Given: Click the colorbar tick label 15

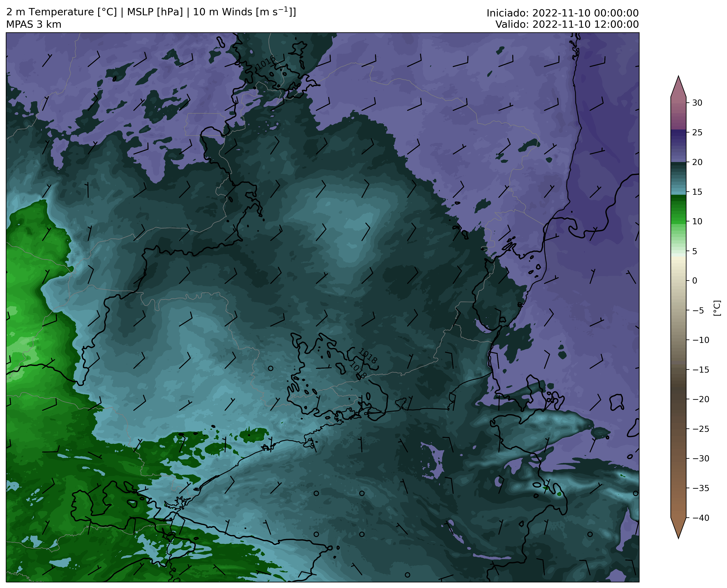Looking at the screenshot, I should (697, 192).
